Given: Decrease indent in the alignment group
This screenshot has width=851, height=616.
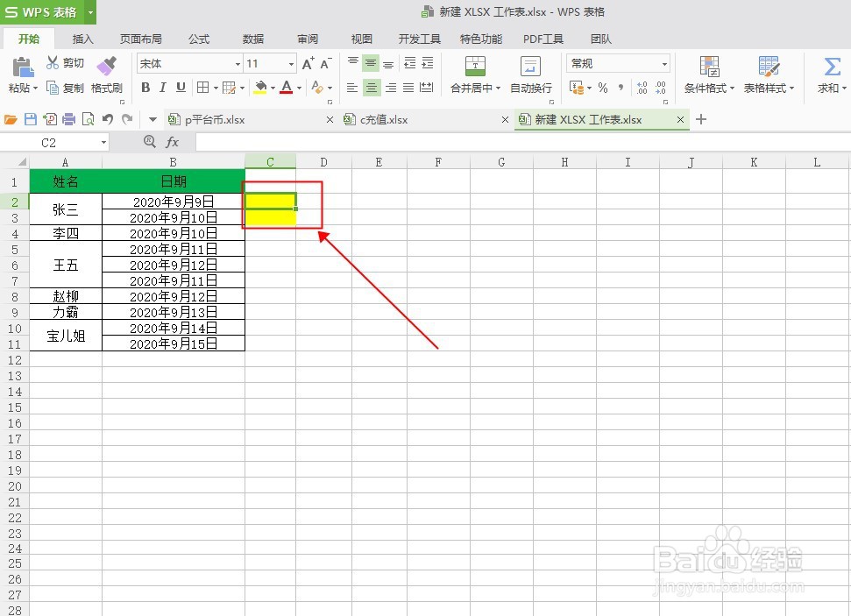Looking at the screenshot, I should pos(410,63).
